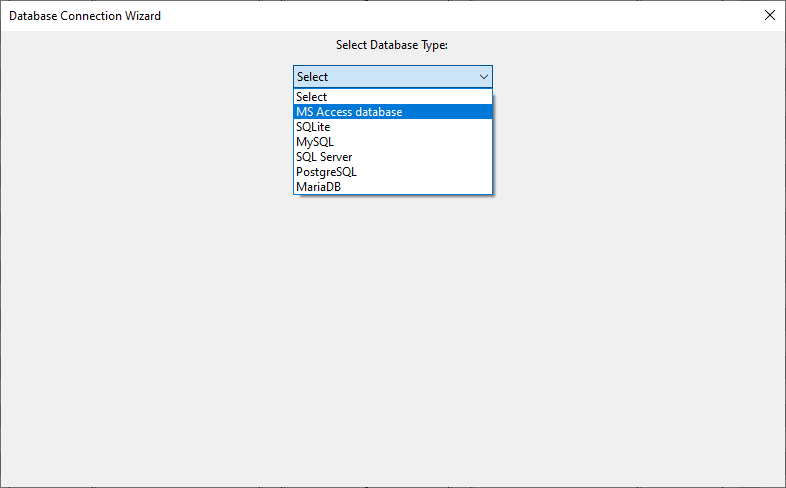
Task: Choose the SQL Server entry
Action: coord(393,157)
